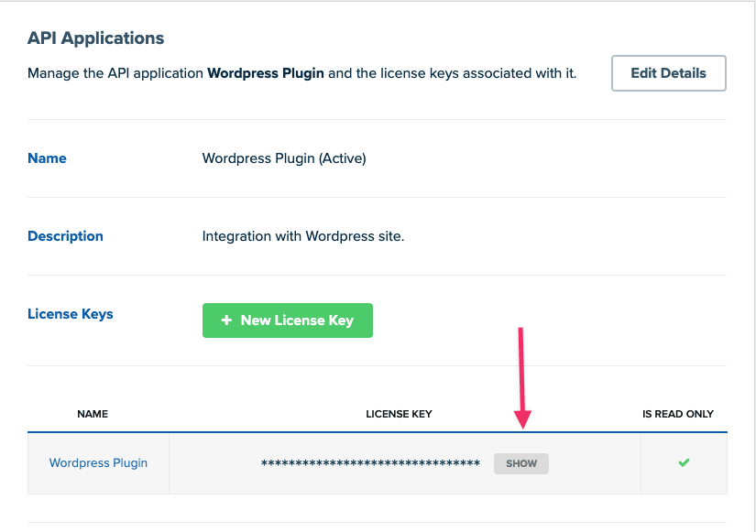The height and width of the screenshot is (532, 756).
Task: Click the plus icon on New License Key
Action: click(x=226, y=320)
